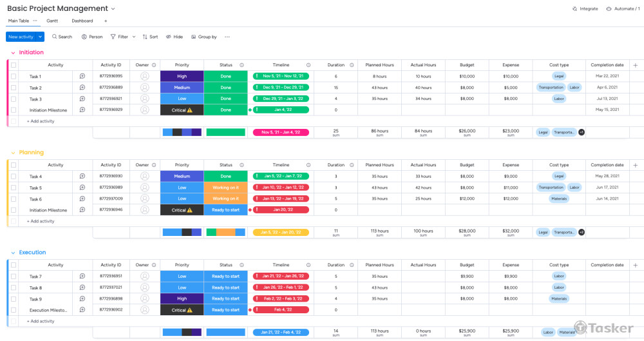The width and height of the screenshot is (644, 341).
Task: Open the Filter button
Action: (x=119, y=37)
